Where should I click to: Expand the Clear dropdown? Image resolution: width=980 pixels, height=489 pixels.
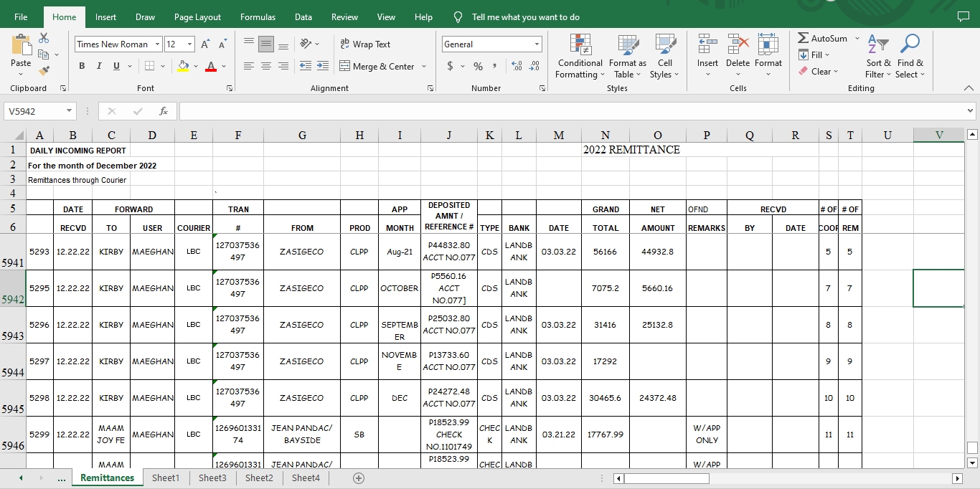836,72
